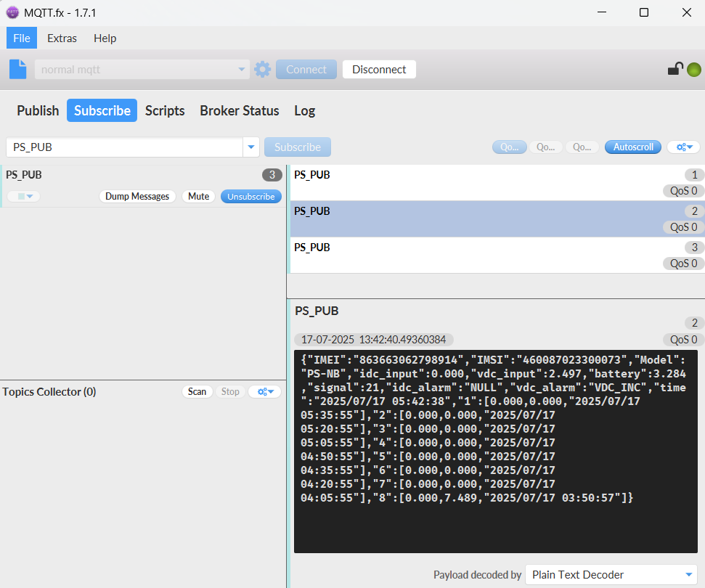Click the JSON payload text area
The height and width of the screenshot is (588, 705).
click(495, 452)
